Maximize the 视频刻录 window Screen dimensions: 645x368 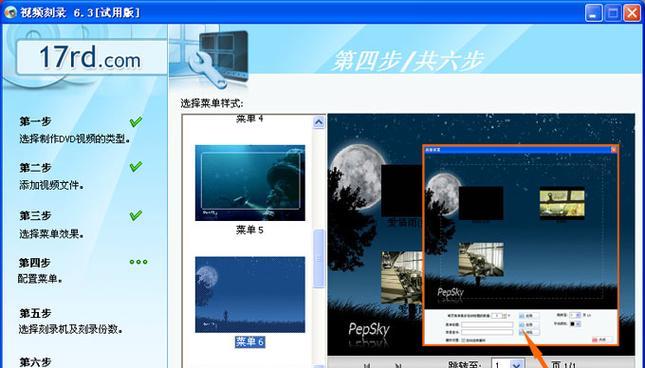point(613,13)
